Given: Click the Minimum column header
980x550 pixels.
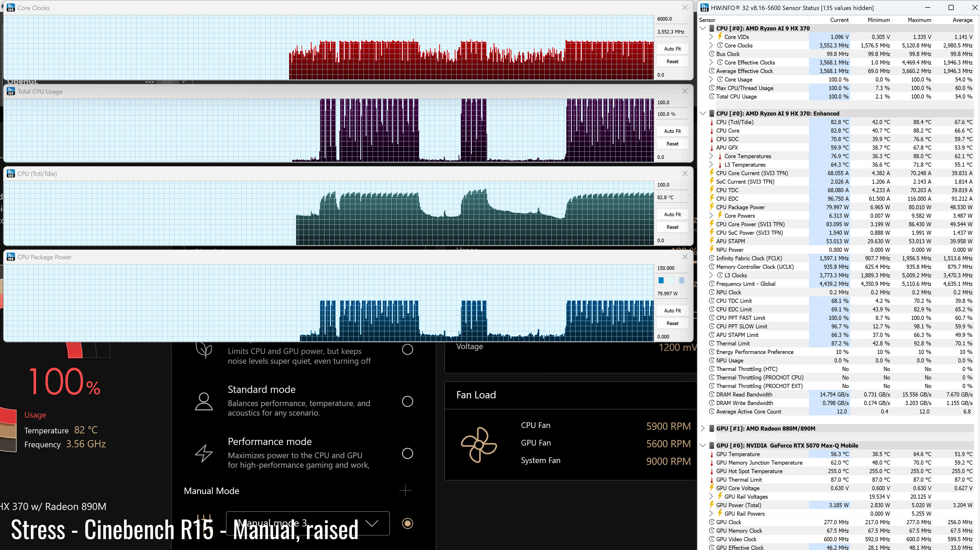Looking at the screenshot, I should [x=878, y=20].
